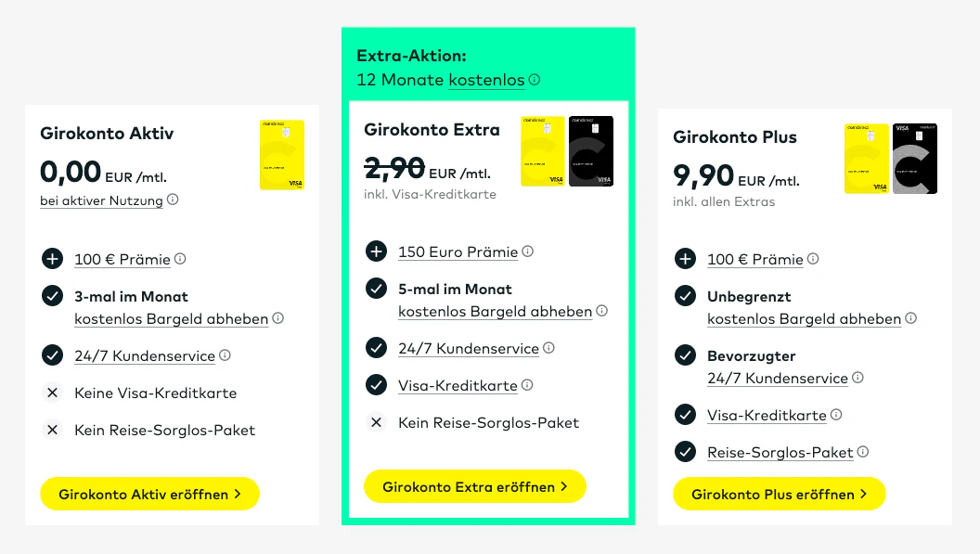
Task: Open 'Bevorzugter 24/7 Kundenservice' link
Action: tap(778, 379)
